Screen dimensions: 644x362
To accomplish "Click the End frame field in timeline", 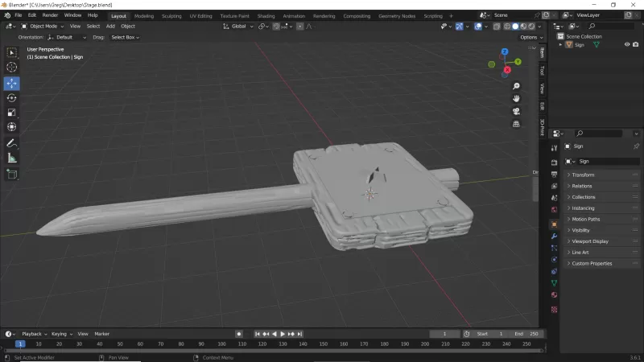I will (x=527, y=334).
